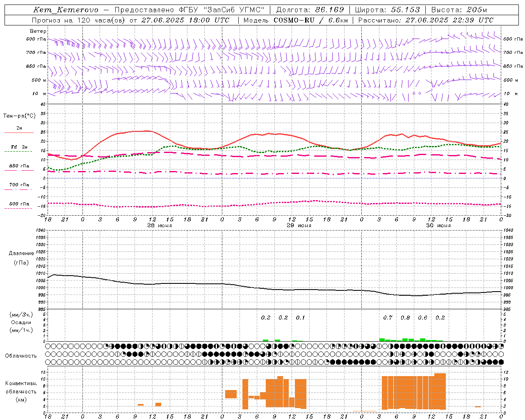
Task: Click the Рассчитано: 27.06.2025 22:39 UTC timestamp
Action: [426, 20]
